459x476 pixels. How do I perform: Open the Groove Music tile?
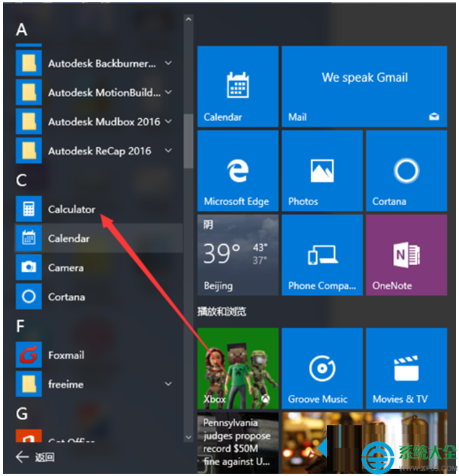click(x=322, y=368)
